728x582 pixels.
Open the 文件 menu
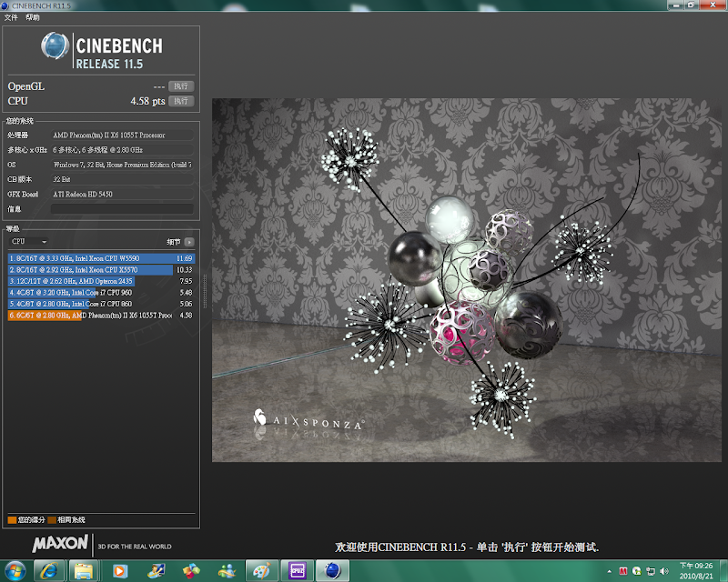[x=11, y=17]
